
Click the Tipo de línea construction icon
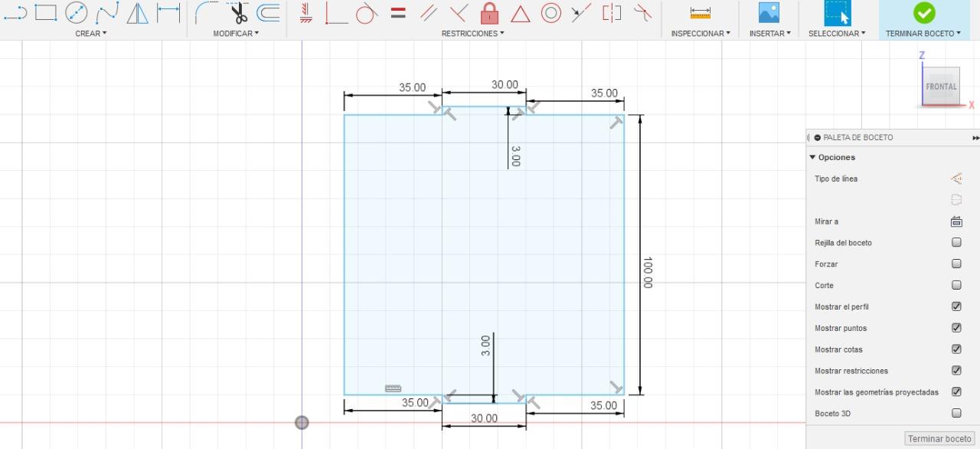click(x=956, y=179)
